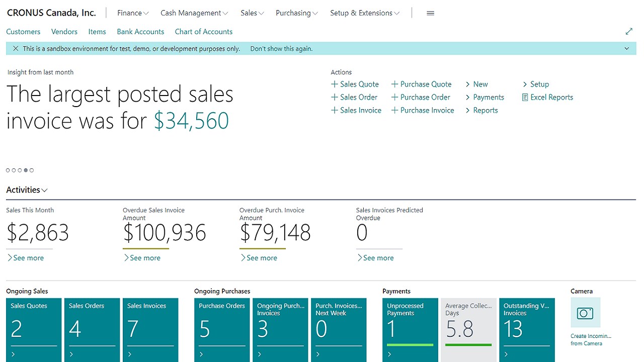
Task: Select the last insight carousel dot
Action: click(32, 170)
